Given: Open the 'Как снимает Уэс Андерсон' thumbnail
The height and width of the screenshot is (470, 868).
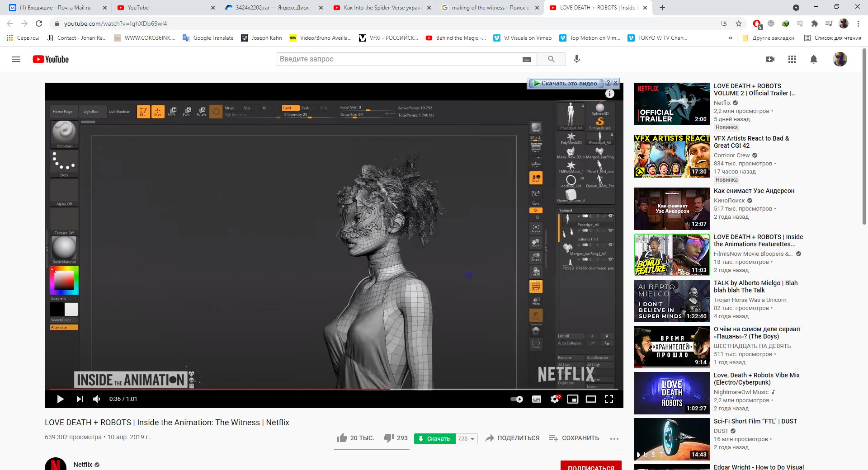Looking at the screenshot, I should [x=672, y=209].
